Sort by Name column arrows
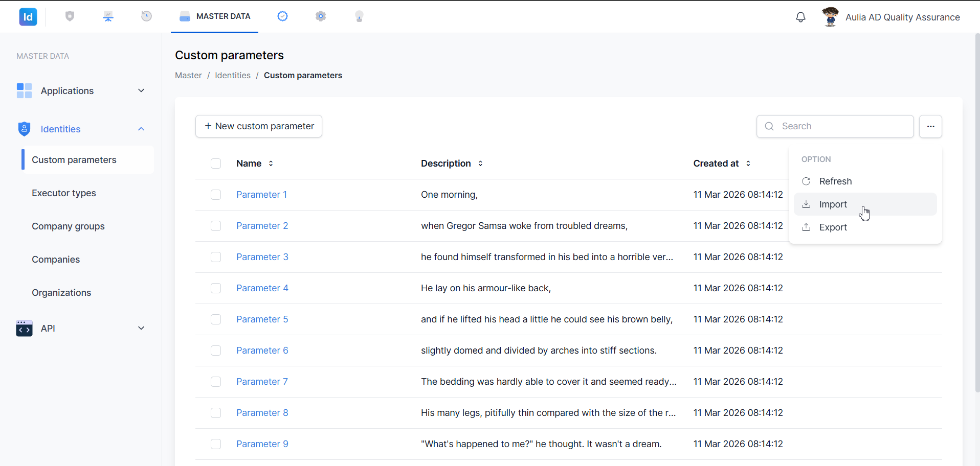980x466 pixels. tap(271, 164)
